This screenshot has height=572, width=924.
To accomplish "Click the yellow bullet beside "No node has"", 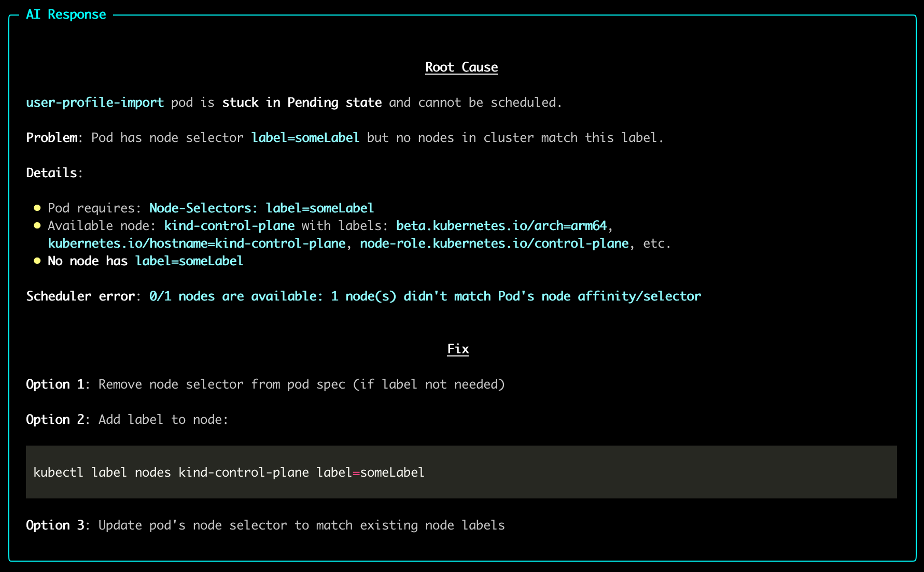I will tap(37, 261).
